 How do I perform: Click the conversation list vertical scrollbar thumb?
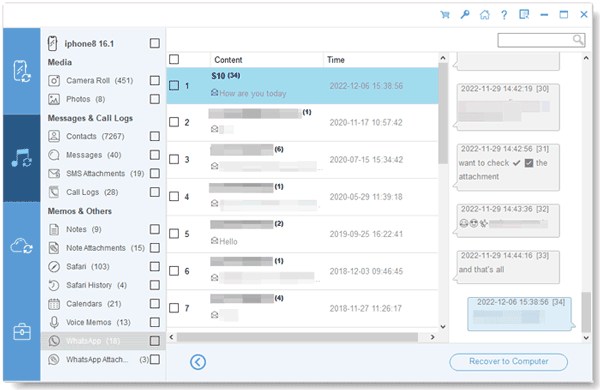(443, 113)
